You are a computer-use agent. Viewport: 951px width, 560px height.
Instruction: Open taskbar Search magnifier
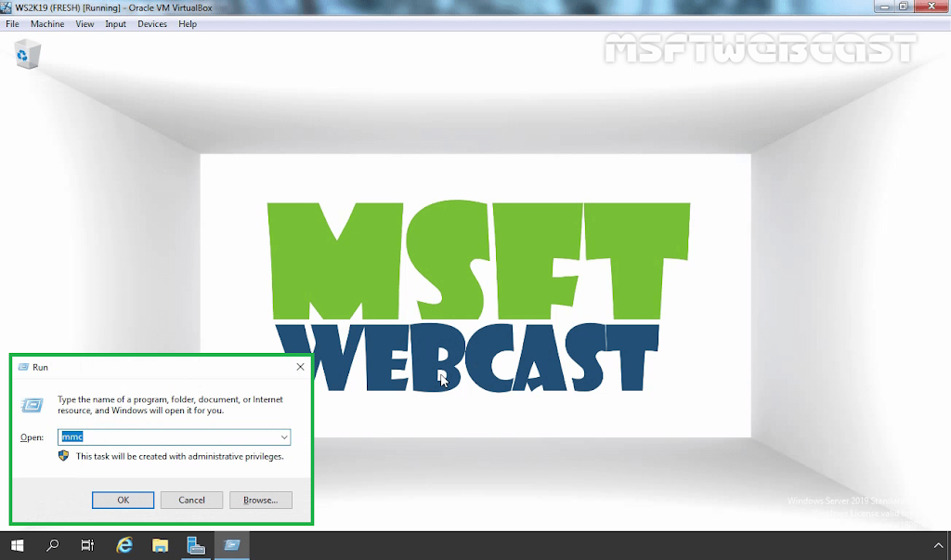(x=52, y=545)
